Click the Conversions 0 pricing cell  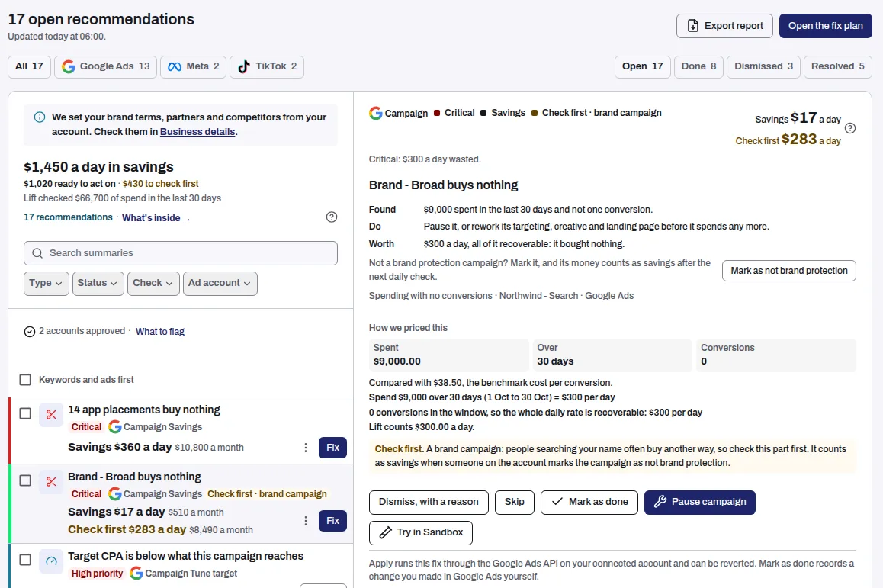tap(775, 355)
